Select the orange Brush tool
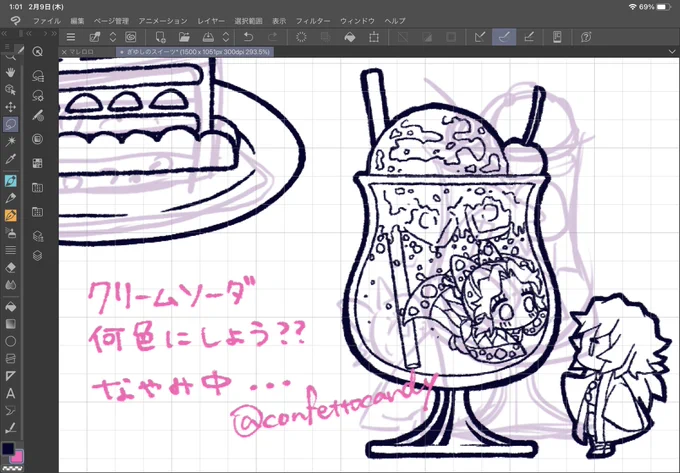 coord(10,215)
